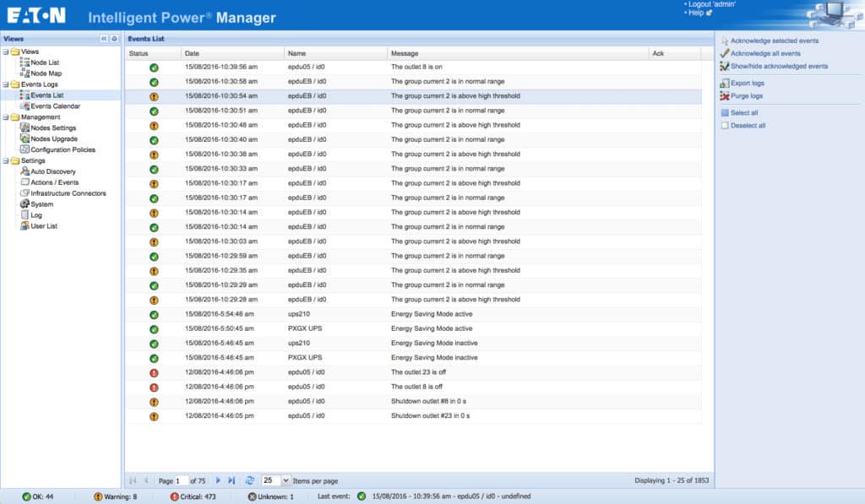Refresh the events list
Screen dimensions: 865x504
tap(250, 480)
